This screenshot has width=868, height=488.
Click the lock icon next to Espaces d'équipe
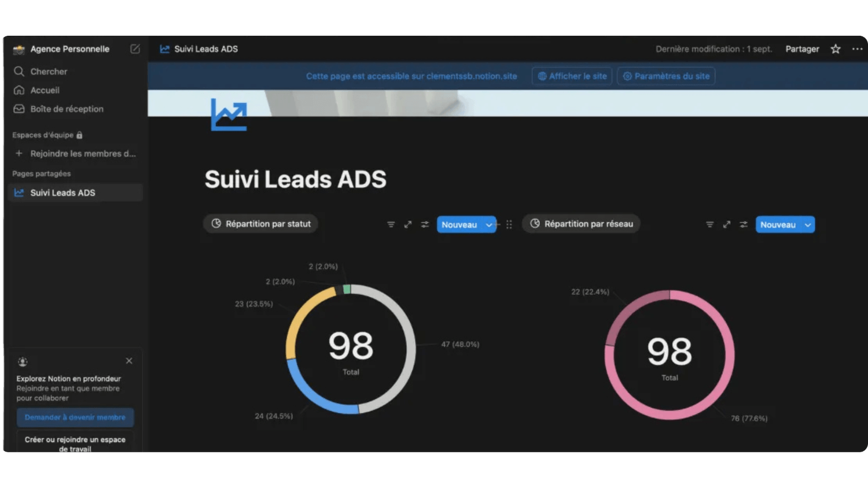79,135
